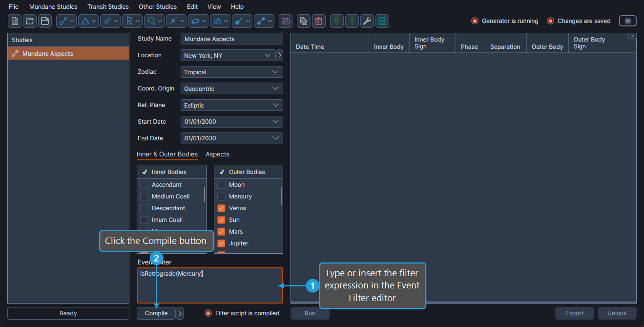
Task: Check the Mercury outer body box
Action: click(221, 196)
